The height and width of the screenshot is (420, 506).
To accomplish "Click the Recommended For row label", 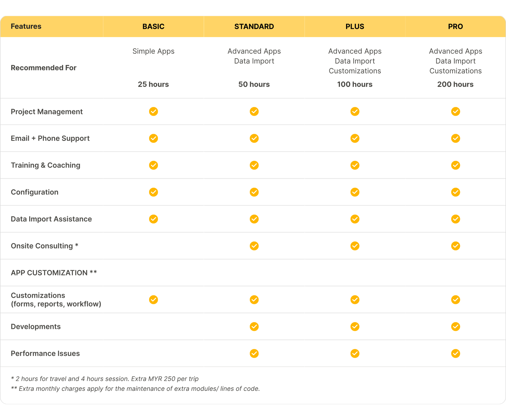I will point(43,68).
